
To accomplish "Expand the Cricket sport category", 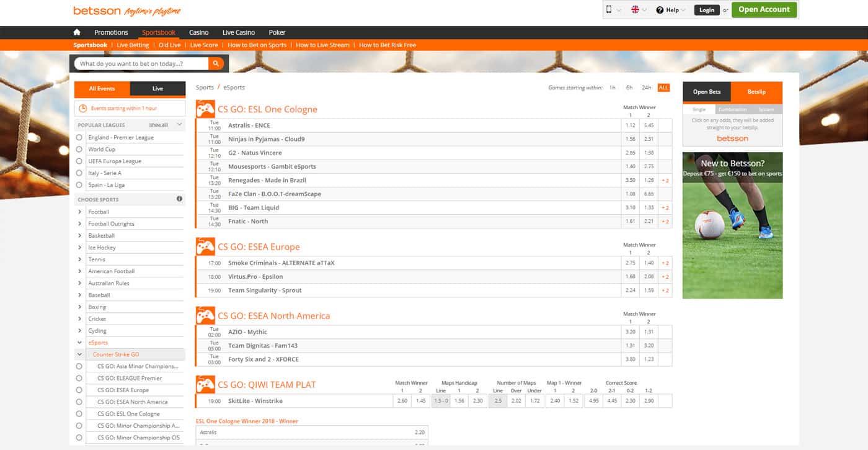I will coord(79,319).
